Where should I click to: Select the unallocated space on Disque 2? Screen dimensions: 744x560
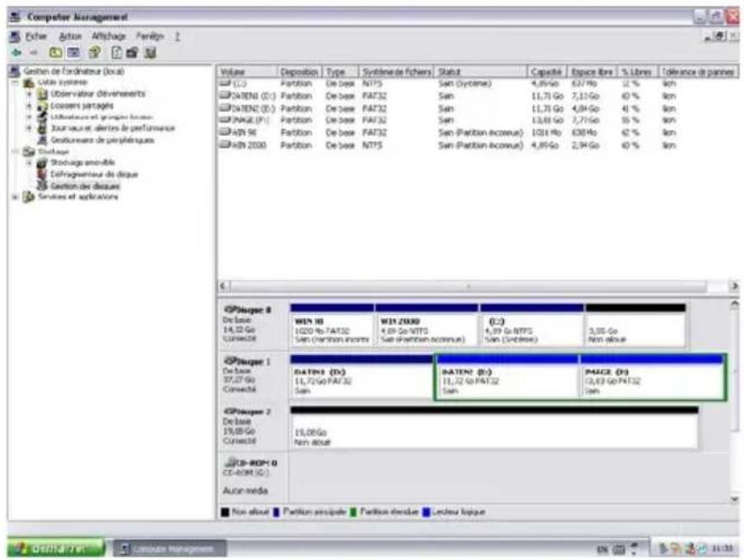tap(494, 428)
